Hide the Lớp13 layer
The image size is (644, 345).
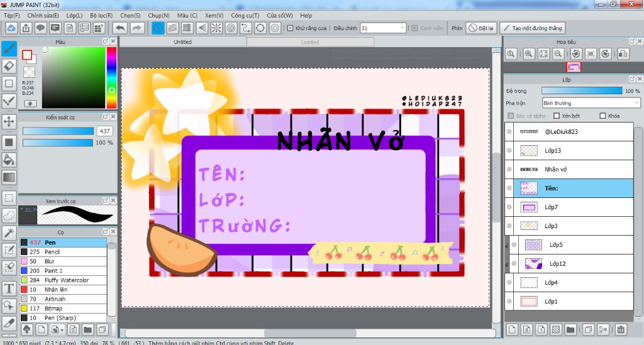(x=509, y=151)
